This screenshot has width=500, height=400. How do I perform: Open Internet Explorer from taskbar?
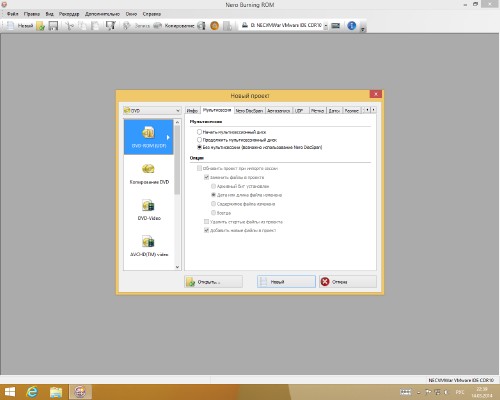coord(32,392)
